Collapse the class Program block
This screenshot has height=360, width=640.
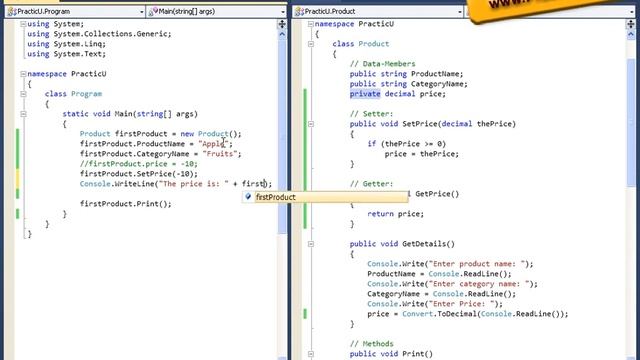23,94
